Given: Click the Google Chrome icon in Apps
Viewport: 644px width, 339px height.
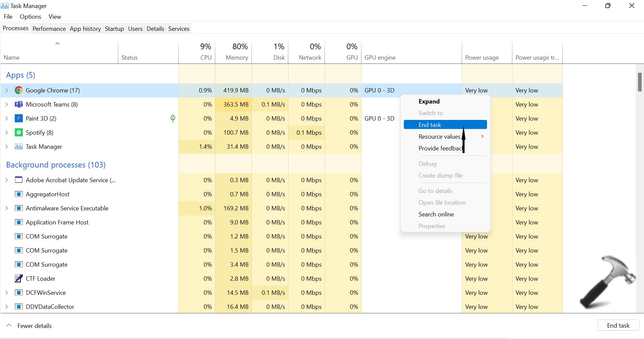Looking at the screenshot, I should pyautogui.click(x=19, y=90).
